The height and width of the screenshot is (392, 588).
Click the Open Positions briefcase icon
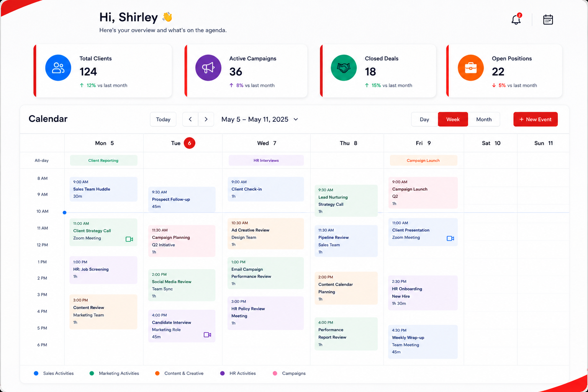(x=471, y=68)
